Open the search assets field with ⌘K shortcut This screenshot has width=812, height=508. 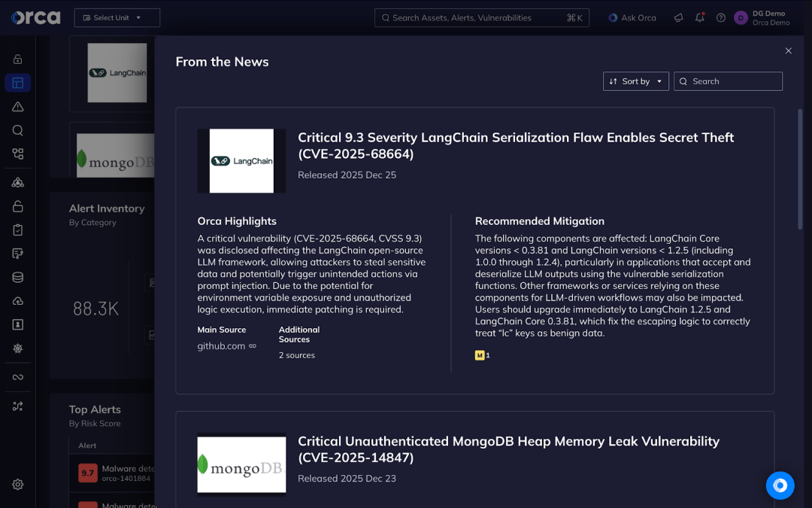coord(481,17)
